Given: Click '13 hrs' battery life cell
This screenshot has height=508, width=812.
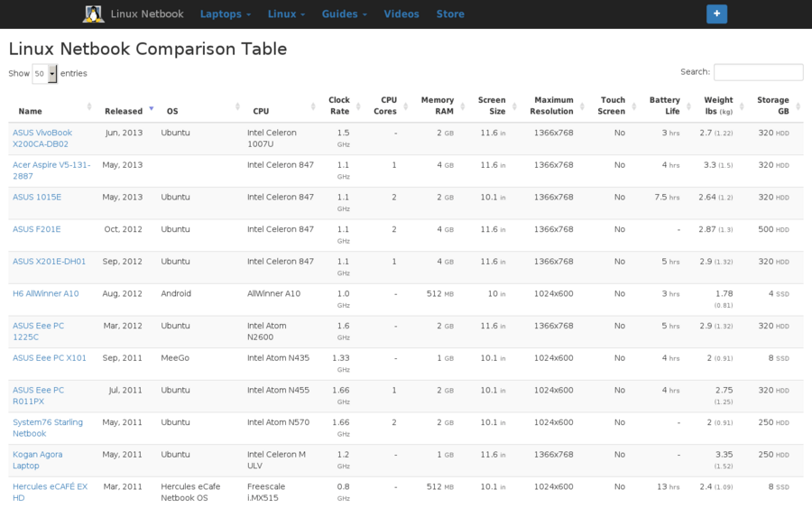Looking at the screenshot, I should click(668, 486).
